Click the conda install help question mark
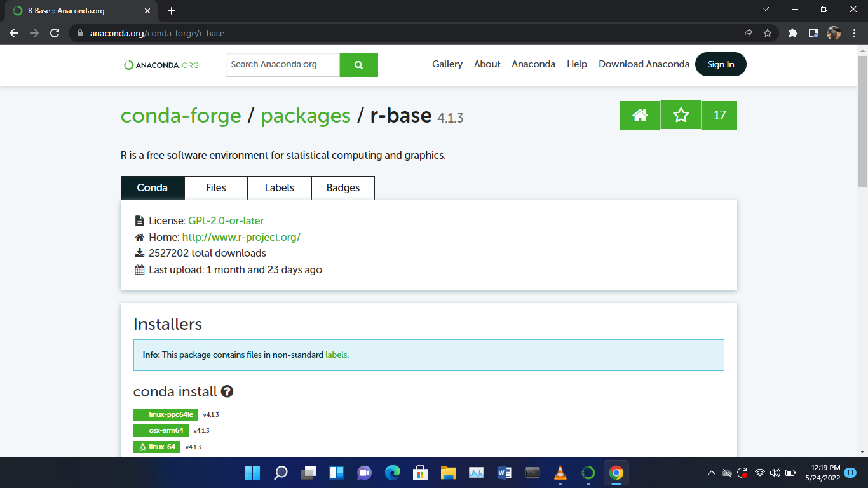 tap(227, 391)
